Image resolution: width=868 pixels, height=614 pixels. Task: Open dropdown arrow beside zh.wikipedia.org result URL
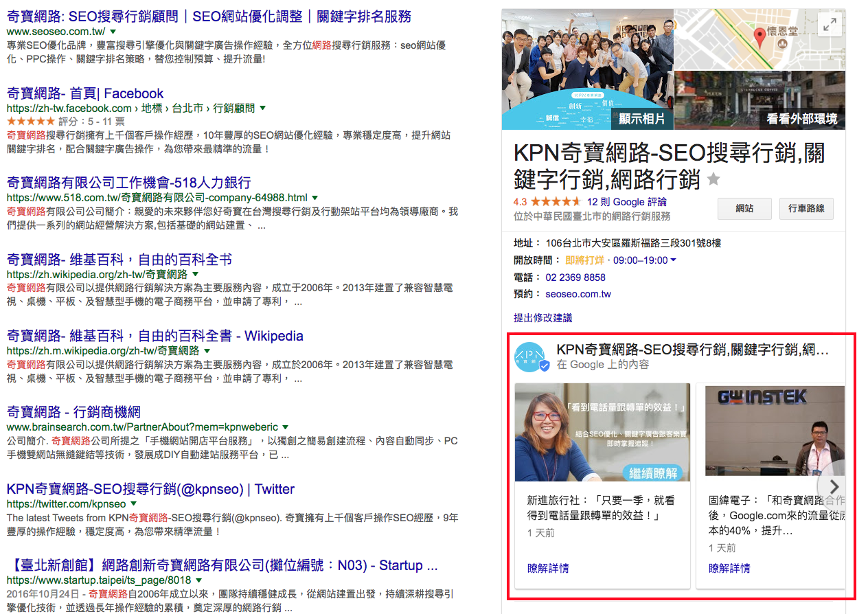point(194,274)
